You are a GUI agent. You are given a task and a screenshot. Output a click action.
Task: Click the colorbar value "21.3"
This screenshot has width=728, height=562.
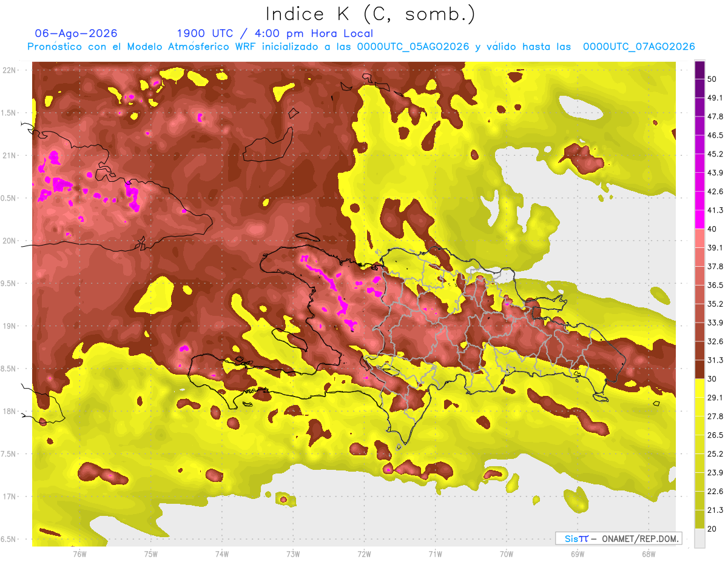pos(714,510)
